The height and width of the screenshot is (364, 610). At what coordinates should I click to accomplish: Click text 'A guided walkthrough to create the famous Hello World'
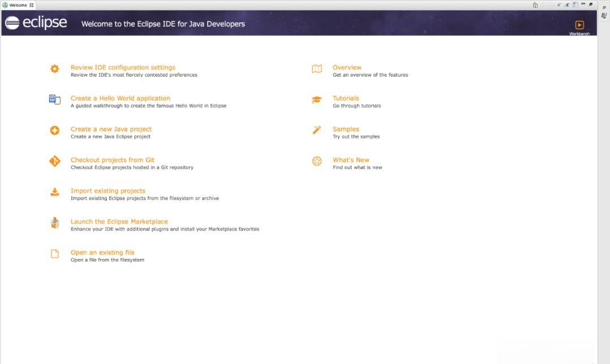[x=136, y=106]
